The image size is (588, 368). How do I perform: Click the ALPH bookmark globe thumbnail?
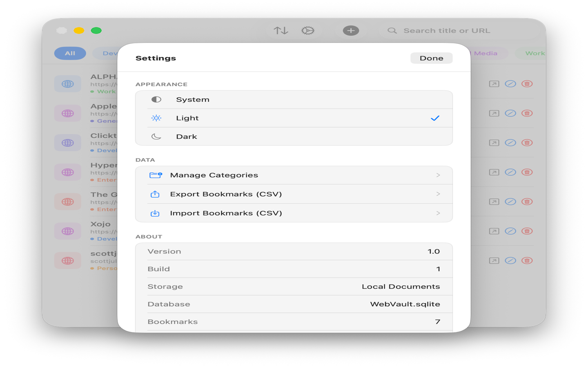point(68,84)
